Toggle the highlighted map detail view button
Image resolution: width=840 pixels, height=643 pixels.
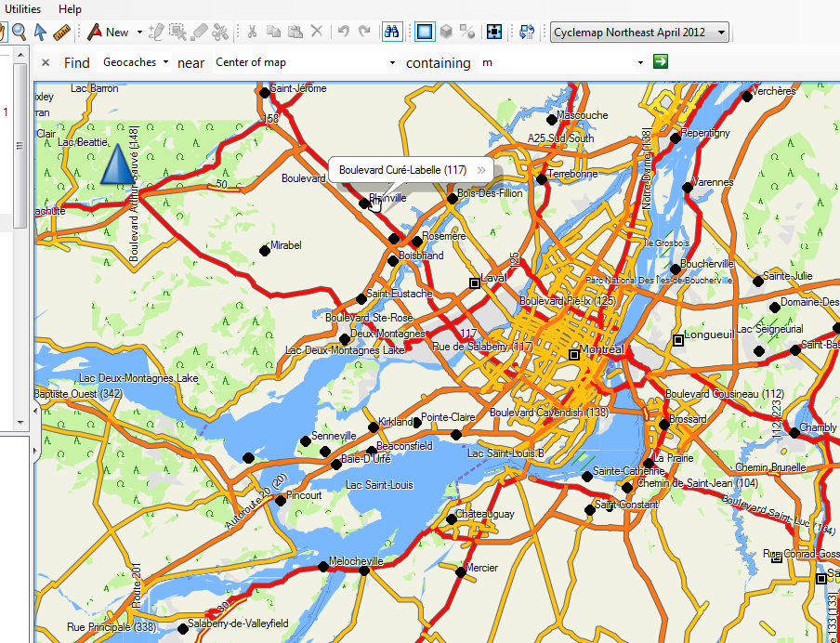[x=425, y=32]
